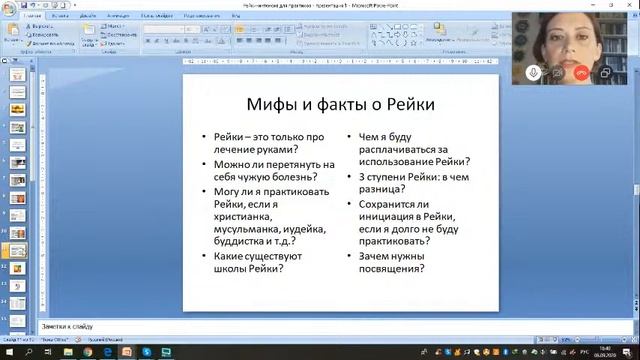Expand the shapes gallery

[422, 43]
